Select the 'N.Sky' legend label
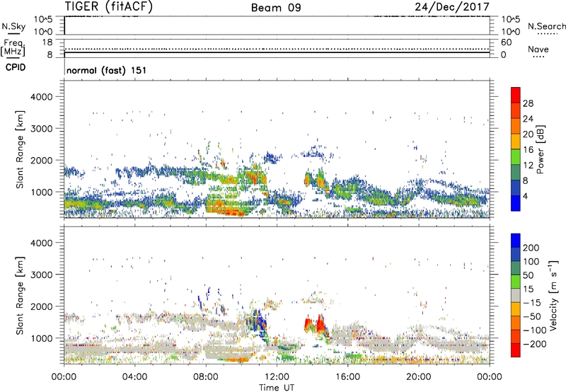The image size is (566, 392). [x=13, y=26]
